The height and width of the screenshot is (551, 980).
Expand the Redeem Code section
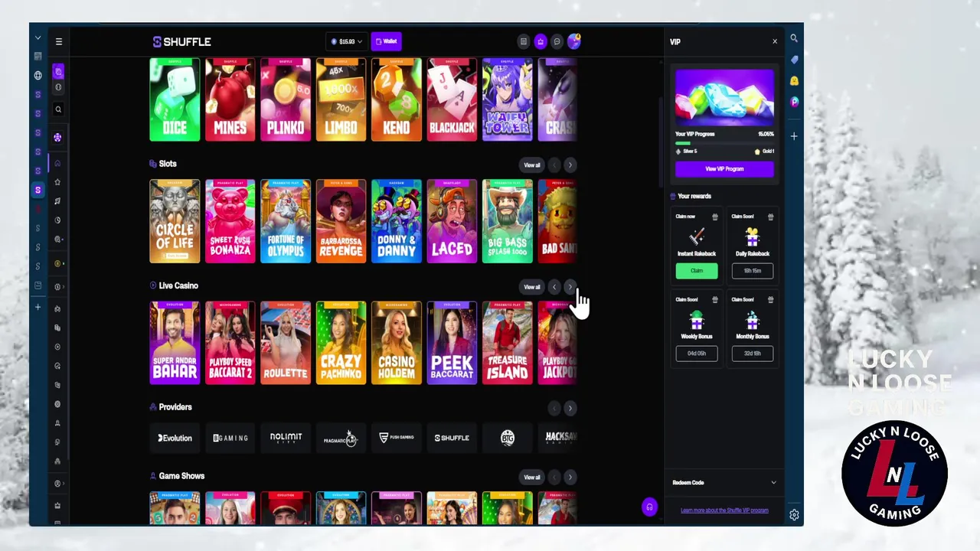724,482
